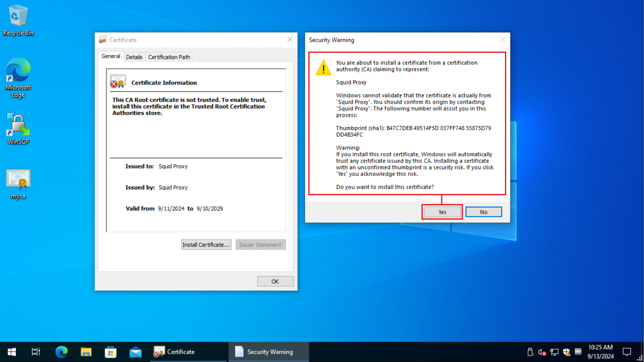Click 'Do you want to install this certificate?' text
The image size is (644, 362).
[x=385, y=187]
